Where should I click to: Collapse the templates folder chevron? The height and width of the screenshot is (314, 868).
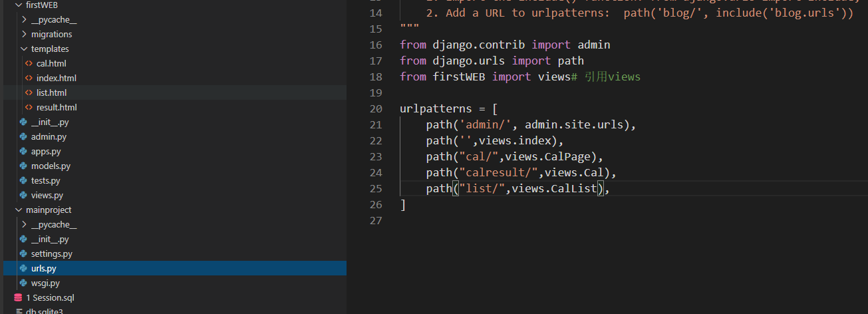point(25,49)
